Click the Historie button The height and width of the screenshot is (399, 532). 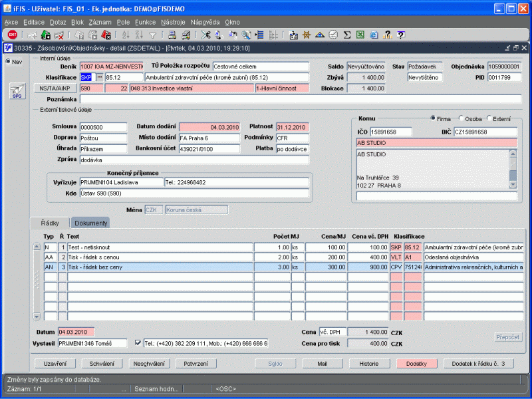tap(369, 364)
